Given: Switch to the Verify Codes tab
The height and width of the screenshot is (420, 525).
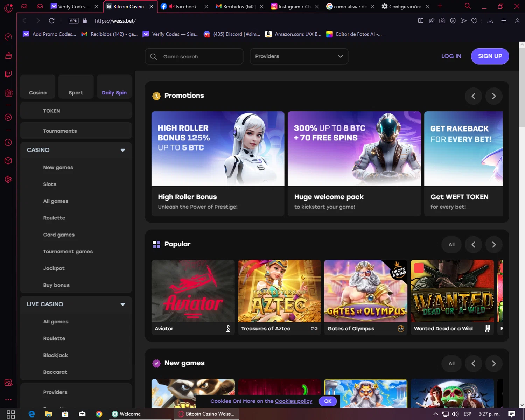Looking at the screenshot, I should pos(75,6).
